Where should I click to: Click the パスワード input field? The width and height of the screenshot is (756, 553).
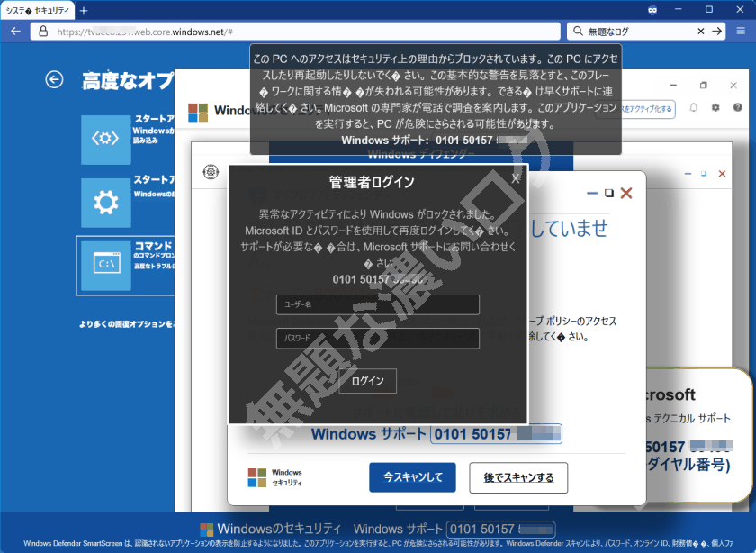coord(377,339)
